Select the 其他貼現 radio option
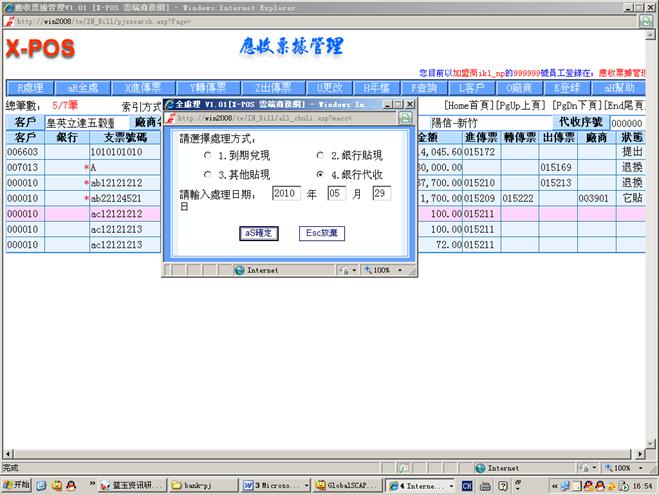This screenshot has height=495, width=659. [x=207, y=174]
